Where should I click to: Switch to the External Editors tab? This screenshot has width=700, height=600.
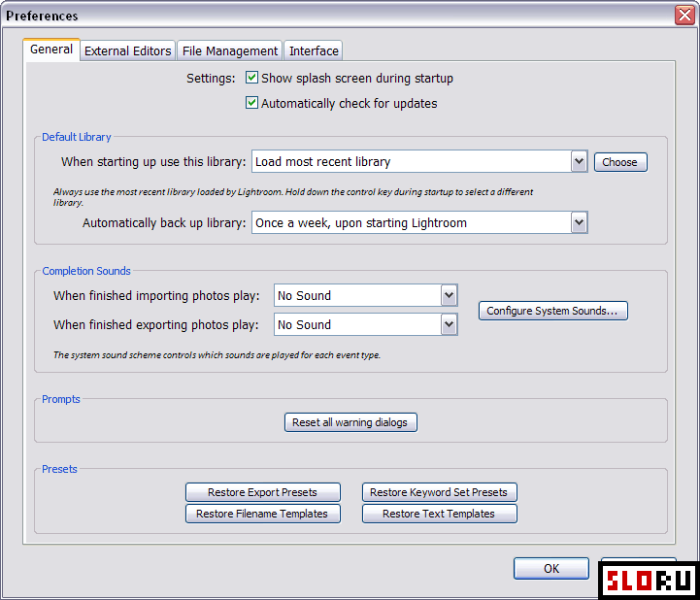127,50
